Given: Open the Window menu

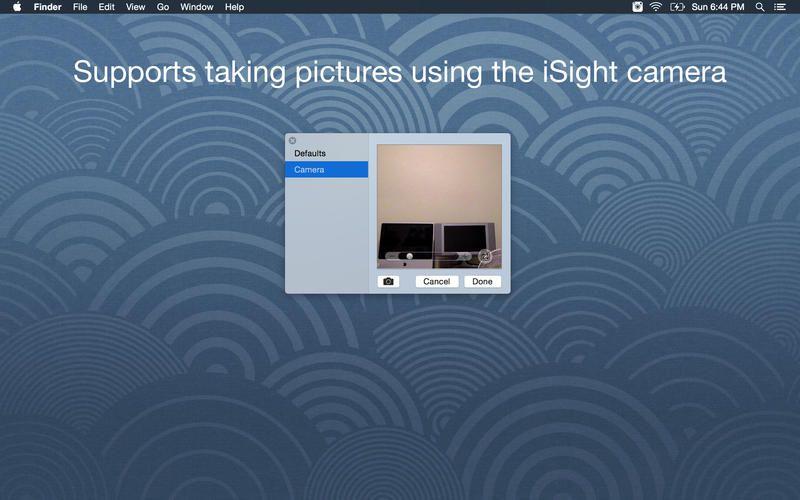Looking at the screenshot, I should (197, 7).
